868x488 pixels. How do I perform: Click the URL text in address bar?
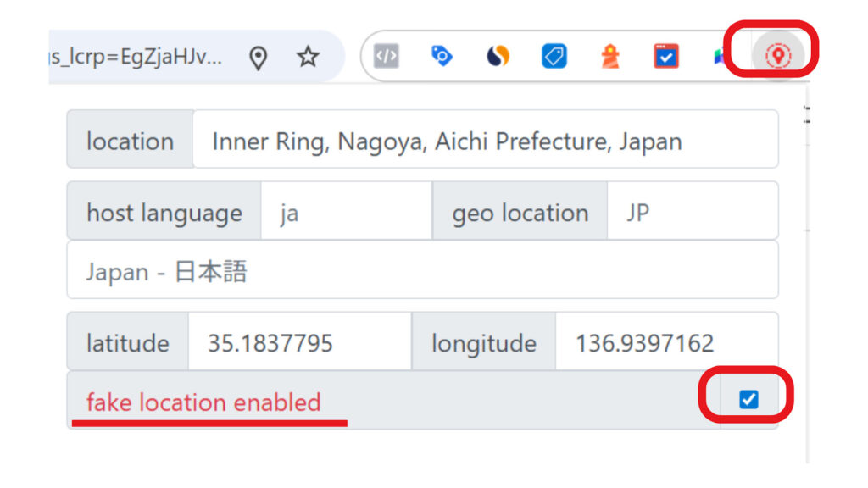[136, 57]
